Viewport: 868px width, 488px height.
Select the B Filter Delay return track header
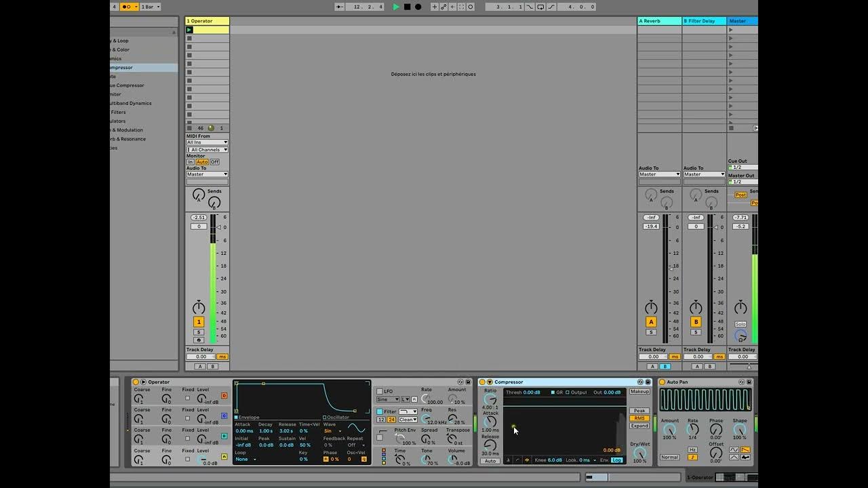(704, 21)
